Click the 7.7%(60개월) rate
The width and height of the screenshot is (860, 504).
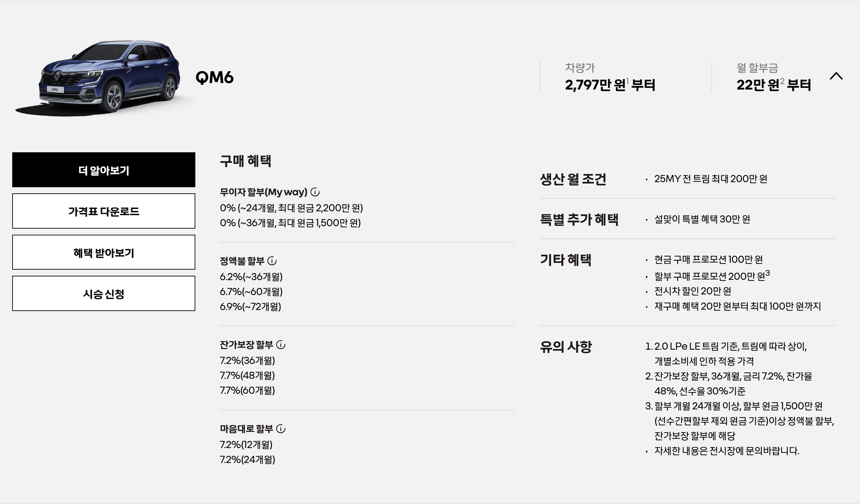coord(248,390)
